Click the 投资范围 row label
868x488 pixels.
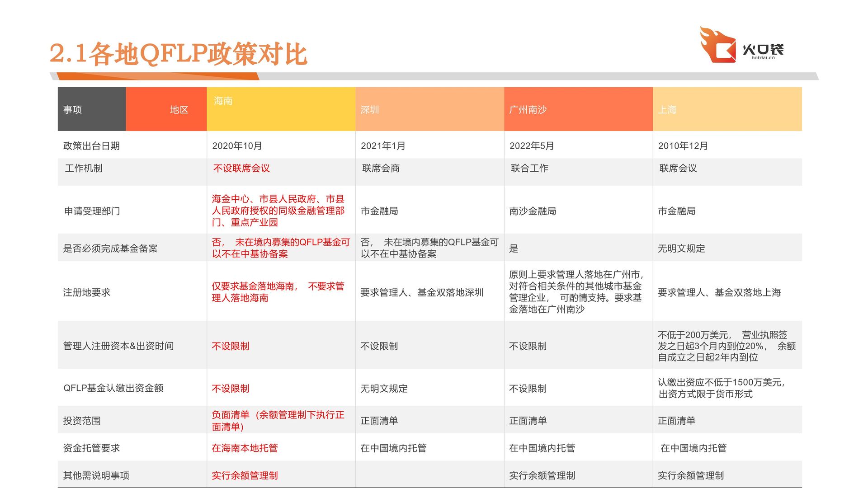82,421
